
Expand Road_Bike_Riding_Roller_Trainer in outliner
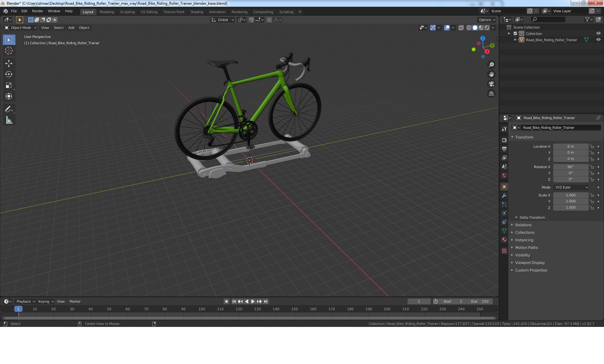(515, 40)
